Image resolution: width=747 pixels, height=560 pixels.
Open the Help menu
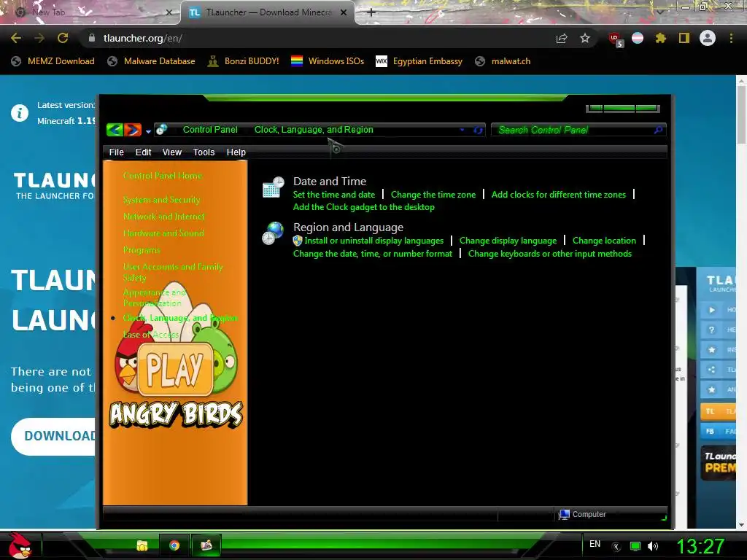click(236, 152)
